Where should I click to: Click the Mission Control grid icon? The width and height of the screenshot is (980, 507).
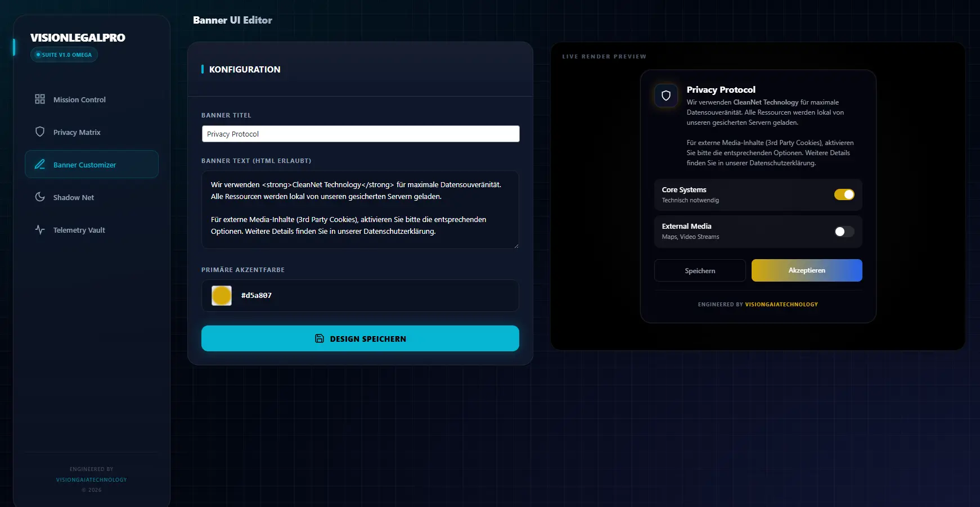pos(40,99)
